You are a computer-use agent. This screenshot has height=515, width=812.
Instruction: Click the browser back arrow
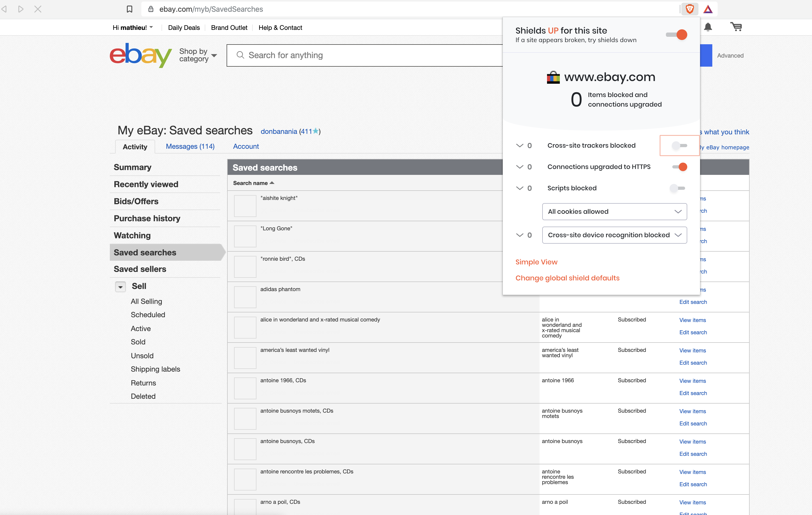4,9
